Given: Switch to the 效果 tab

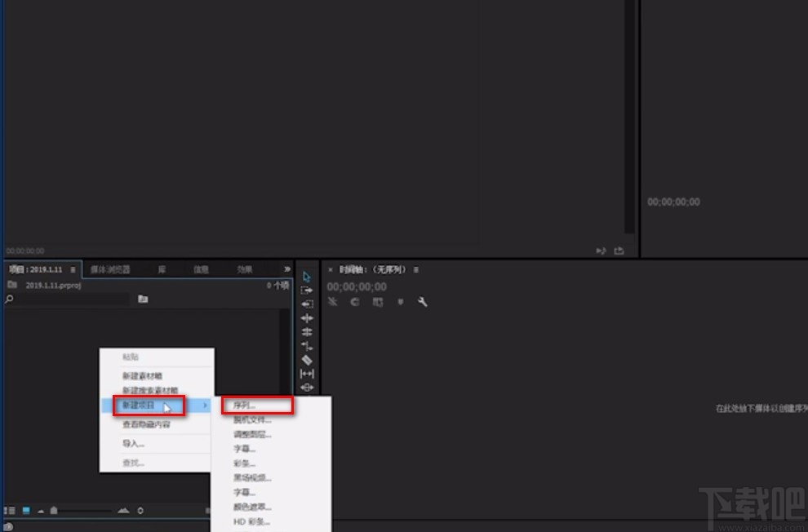Looking at the screenshot, I should click(x=244, y=269).
